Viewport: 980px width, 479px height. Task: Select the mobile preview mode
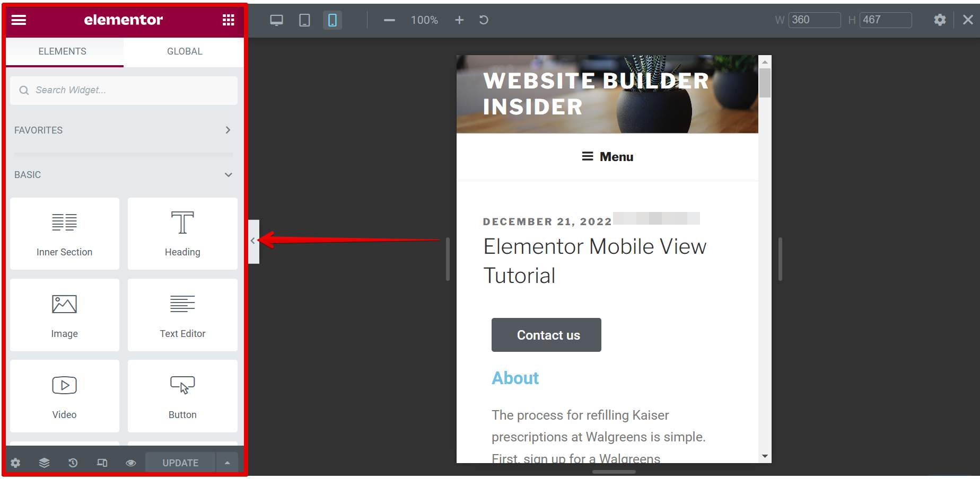pos(332,20)
